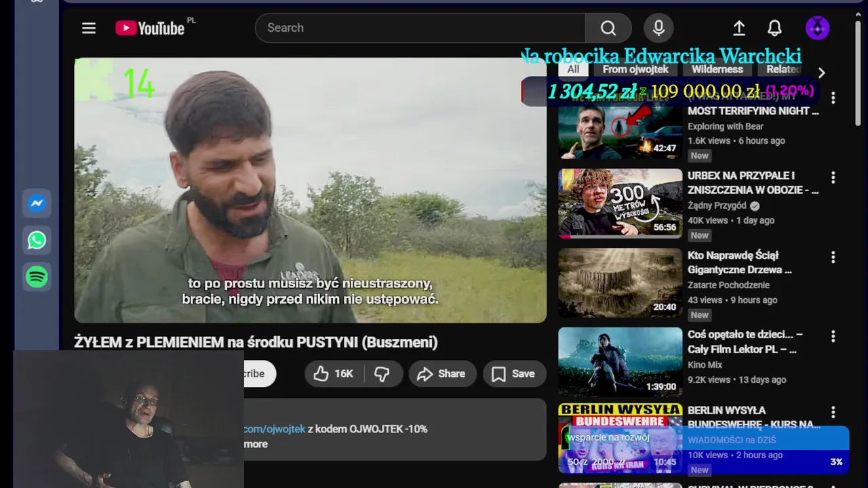Visit the Żądny Przygód channel
The image size is (868, 488).
[x=717, y=205]
